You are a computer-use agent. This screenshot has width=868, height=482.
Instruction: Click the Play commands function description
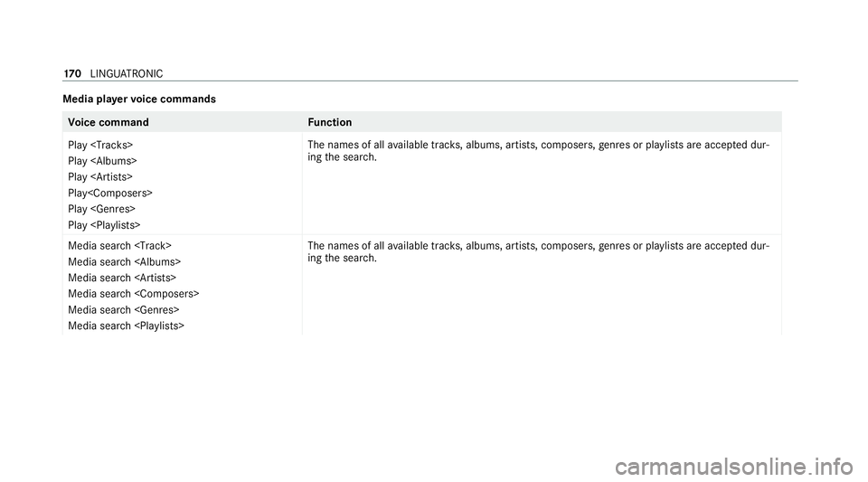pyautogui.click(x=539, y=151)
